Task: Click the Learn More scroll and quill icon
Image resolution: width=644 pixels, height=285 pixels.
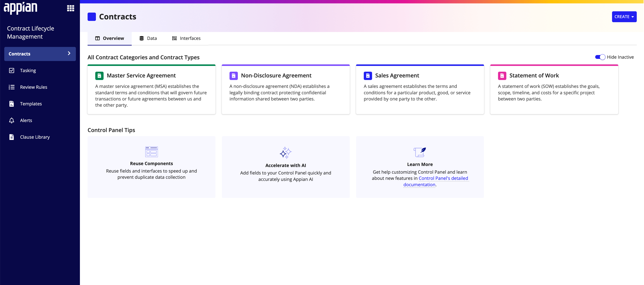Action: 420,152
